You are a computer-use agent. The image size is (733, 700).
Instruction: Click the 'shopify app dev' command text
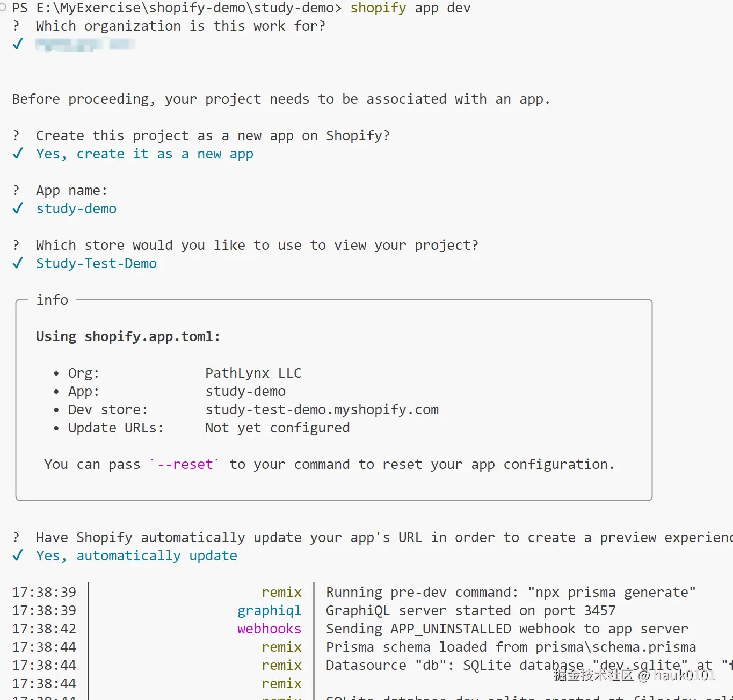pos(410,8)
